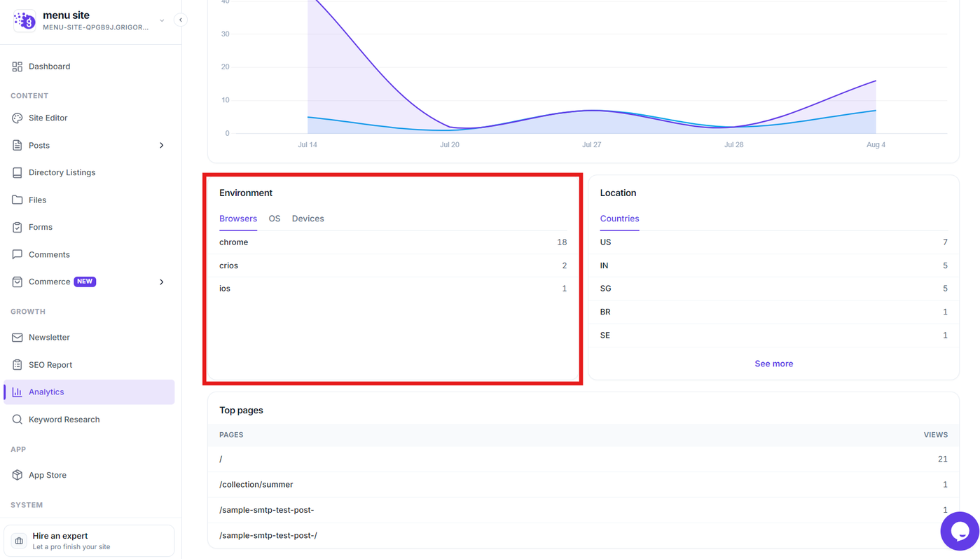Expand the Commerce submenu chevron
Viewport: 980px width, 559px height.
pos(162,282)
